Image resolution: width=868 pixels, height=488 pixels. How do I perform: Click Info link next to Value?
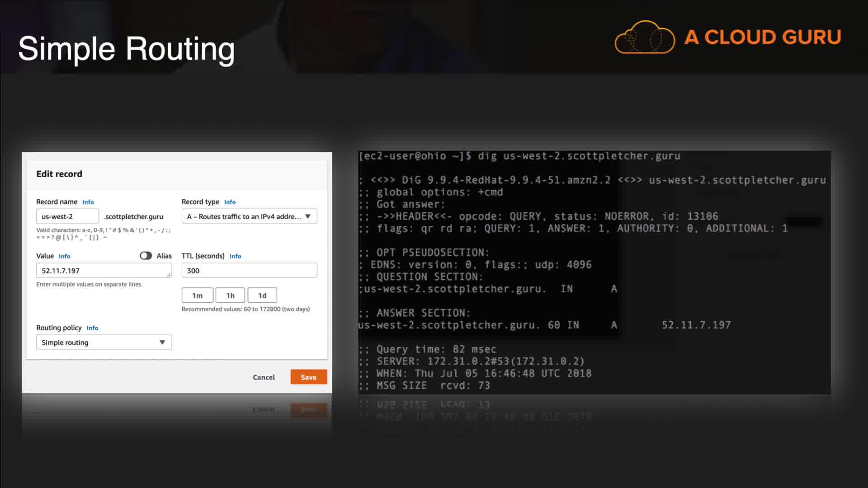pyautogui.click(x=64, y=256)
